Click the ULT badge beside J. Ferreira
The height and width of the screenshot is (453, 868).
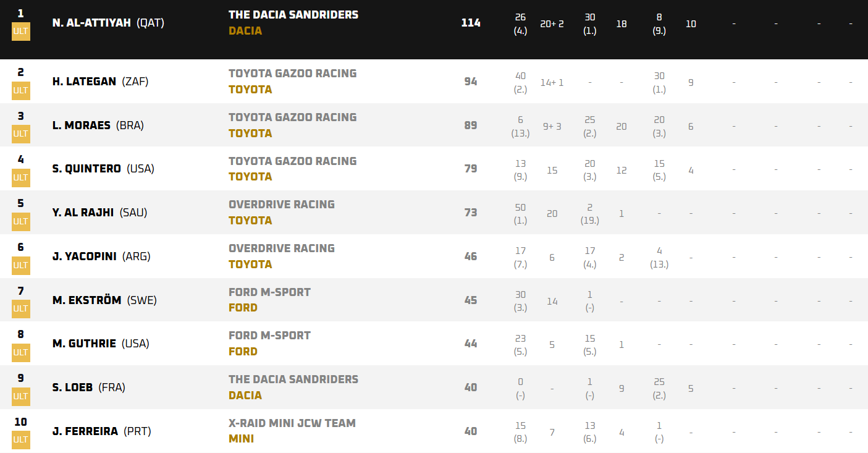pyautogui.click(x=20, y=439)
